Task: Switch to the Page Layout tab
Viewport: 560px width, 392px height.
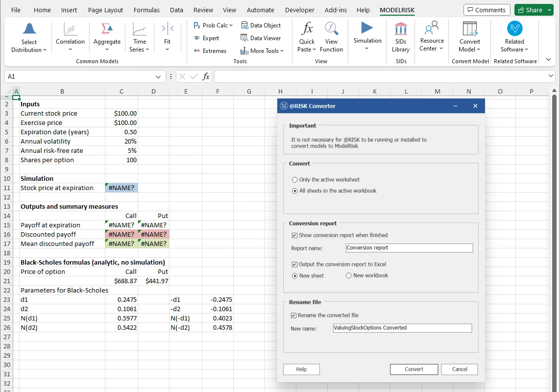Action: click(x=105, y=10)
